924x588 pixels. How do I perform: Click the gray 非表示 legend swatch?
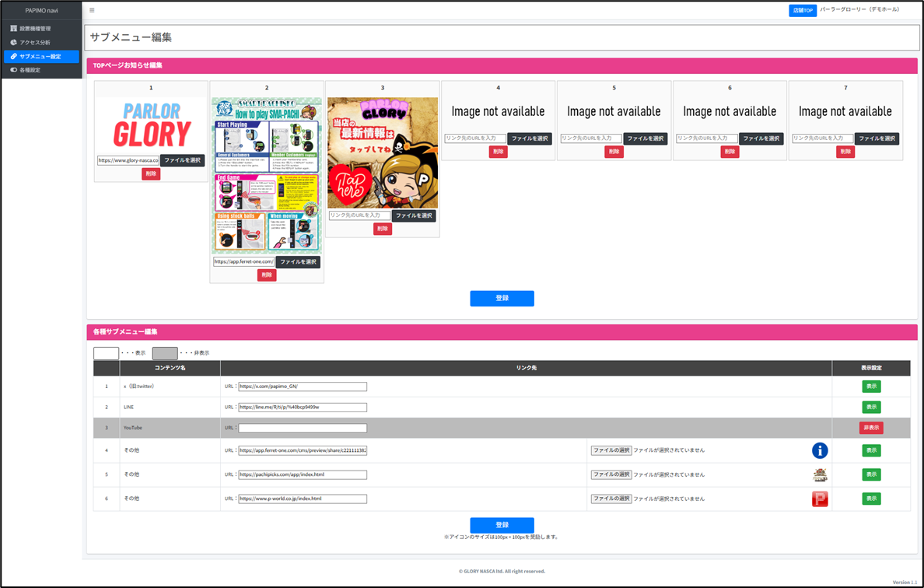[x=165, y=353]
